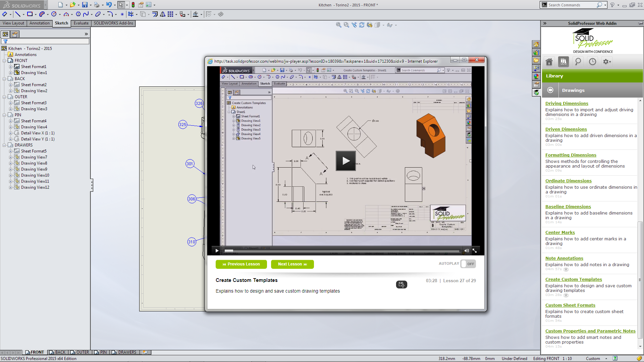Open the SolidProfessor settings gear dropdown
This screenshot has width=644, height=362.
pyautogui.click(x=607, y=62)
